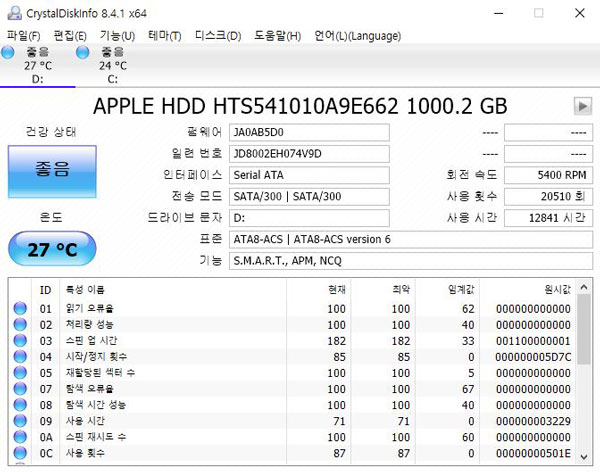Select the D: disk tab at 27 °C
The width and height of the screenshot is (600, 472).
tap(38, 65)
